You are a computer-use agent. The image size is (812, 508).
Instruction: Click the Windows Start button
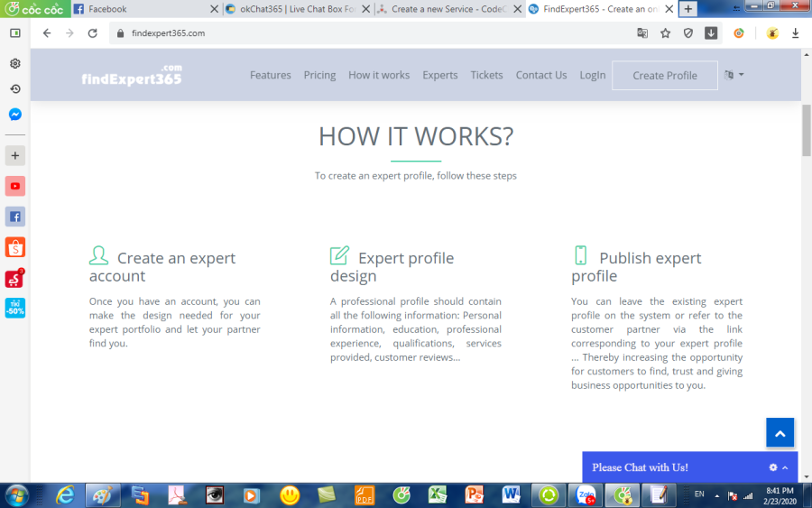(16, 495)
